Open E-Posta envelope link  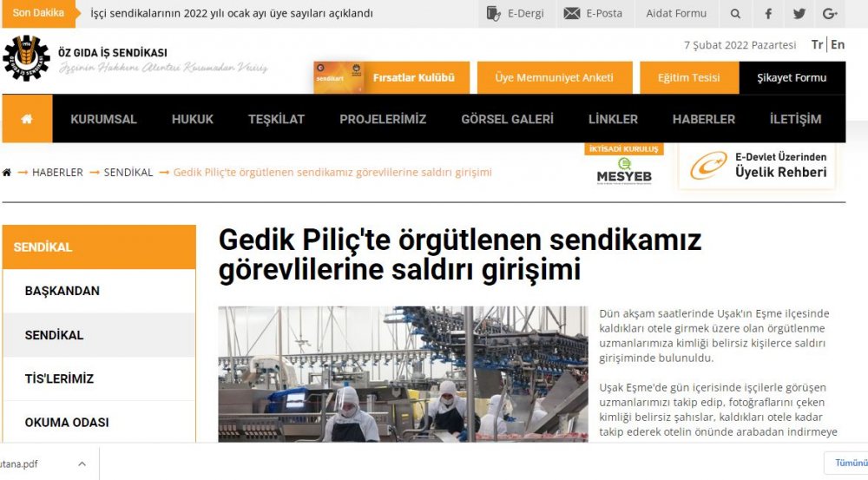click(593, 13)
